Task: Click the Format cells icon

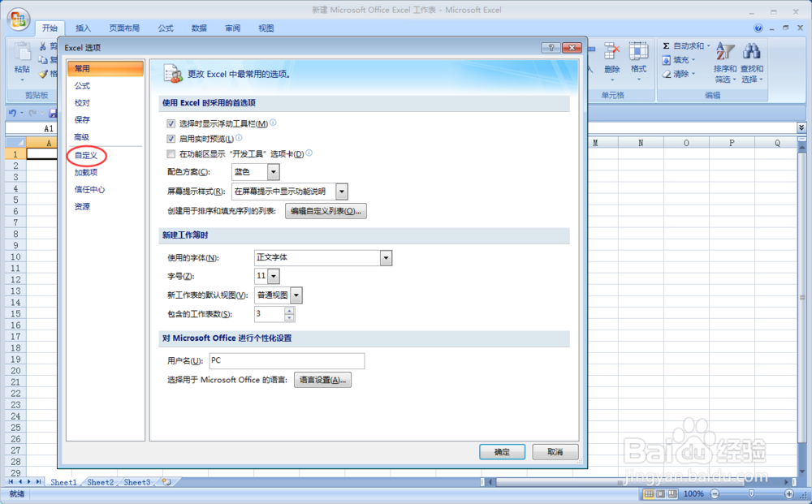Action: pyautogui.click(x=638, y=52)
